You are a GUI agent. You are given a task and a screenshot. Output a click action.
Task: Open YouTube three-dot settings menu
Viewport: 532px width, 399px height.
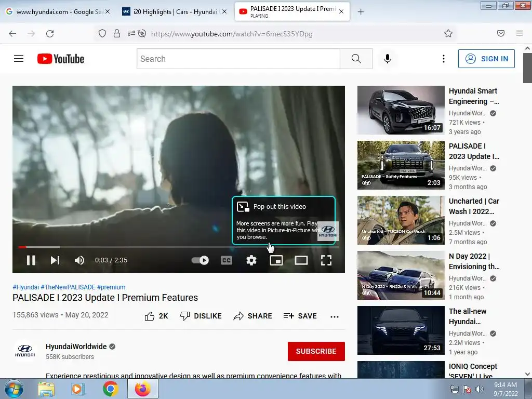tap(444, 59)
